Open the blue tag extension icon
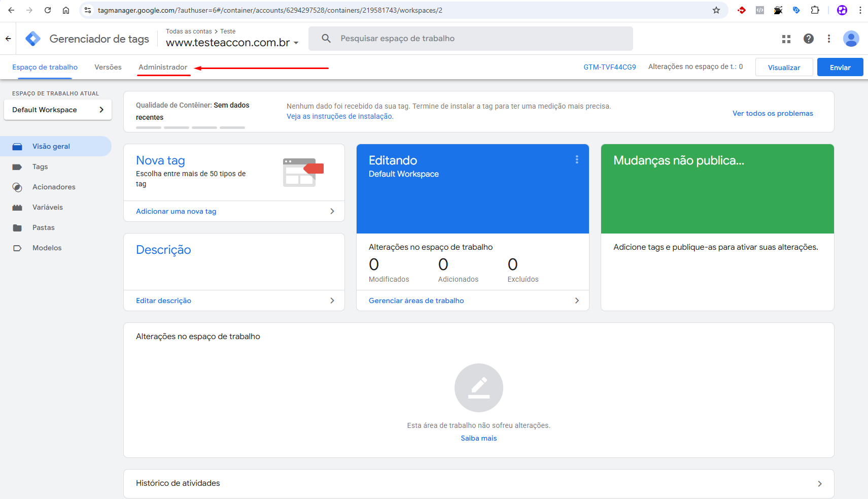 796,10
